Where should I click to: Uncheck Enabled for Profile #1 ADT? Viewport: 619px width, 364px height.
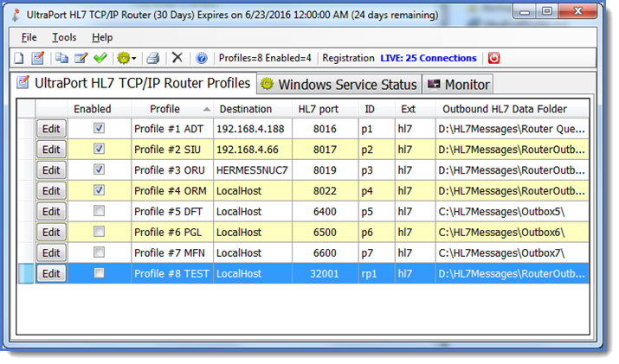pos(99,128)
